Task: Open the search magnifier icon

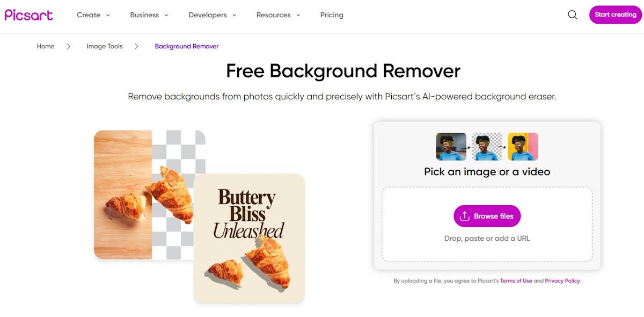Action: (573, 15)
